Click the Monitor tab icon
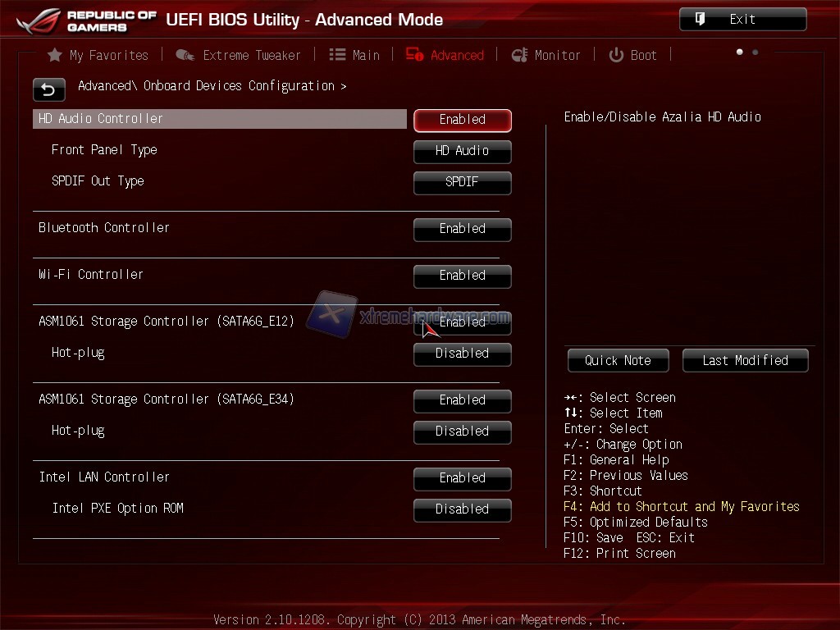The image size is (840, 630). tap(519, 55)
